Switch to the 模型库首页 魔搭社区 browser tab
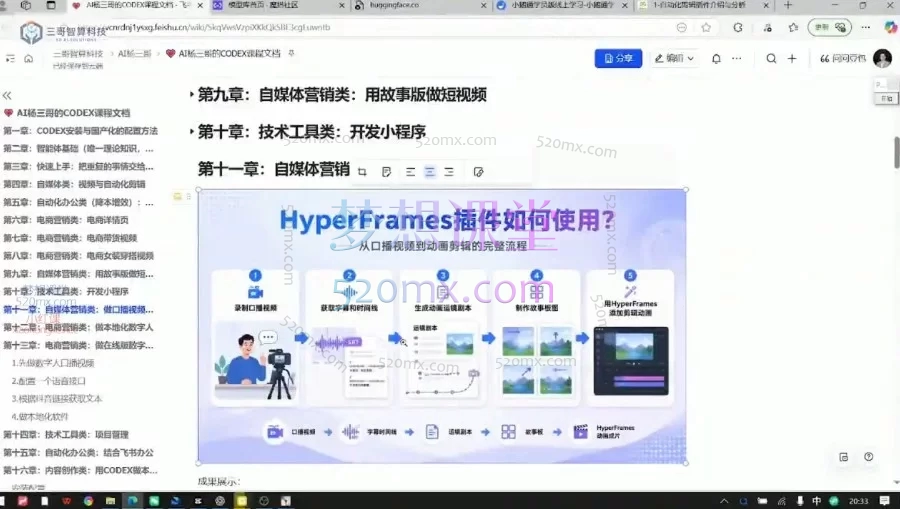The width and height of the screenshot is (900, 509). coord(278,5)
